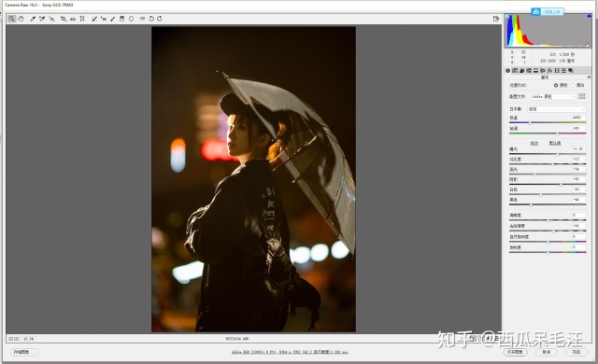Select the Crop tool
Screen dimensions: 598x364
click(63, 19)
